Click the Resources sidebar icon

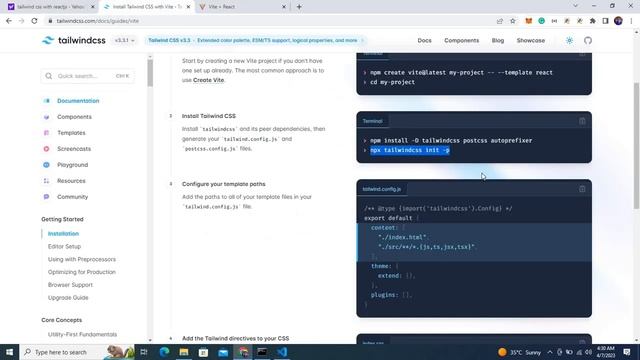[x=46, y=181]
